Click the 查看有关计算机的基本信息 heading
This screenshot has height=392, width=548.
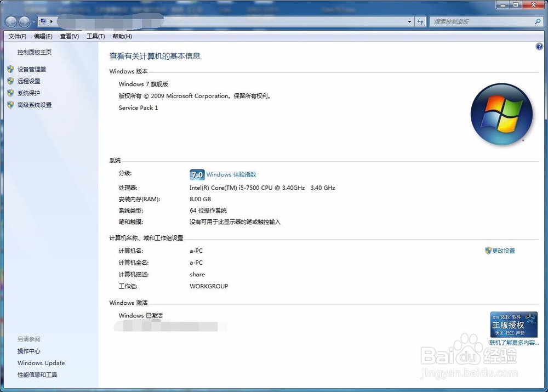(x=155, y=56)
